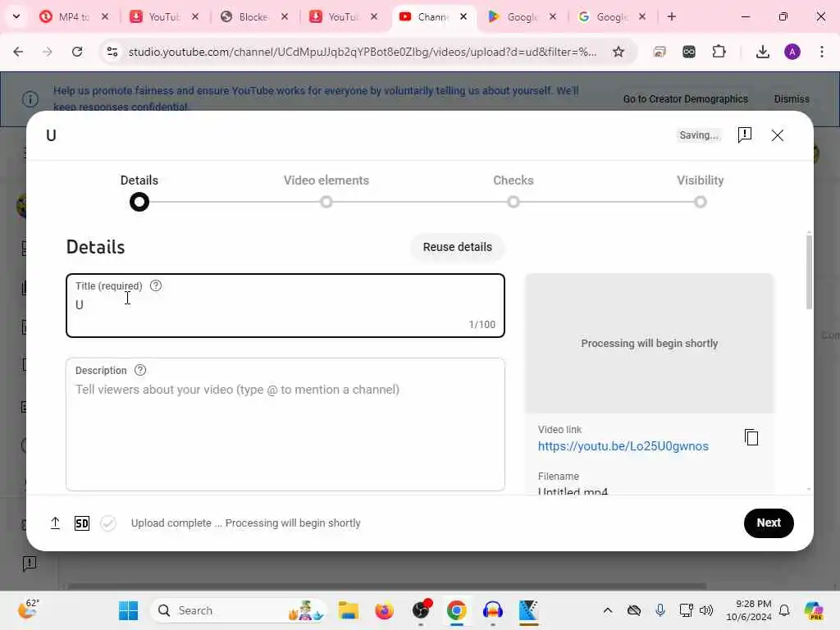Close the MP4 to browser tab
The image size is (840, 630).
(x=105, y=16)
